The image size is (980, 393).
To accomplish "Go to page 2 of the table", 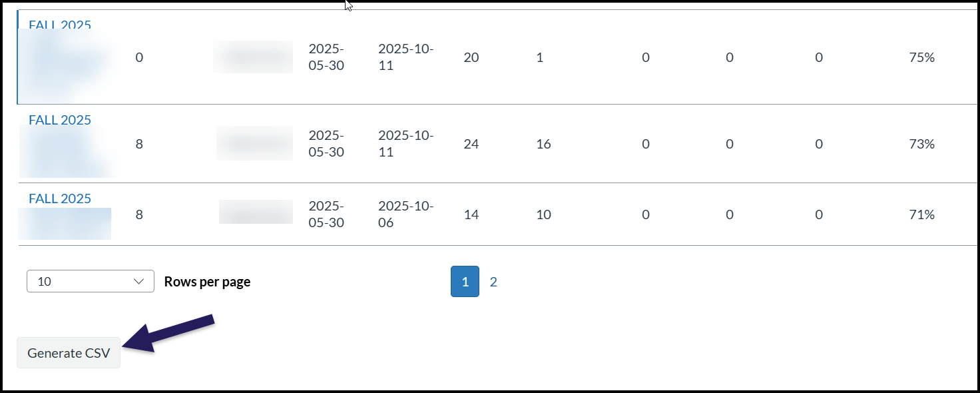I will tap(493, 282).
